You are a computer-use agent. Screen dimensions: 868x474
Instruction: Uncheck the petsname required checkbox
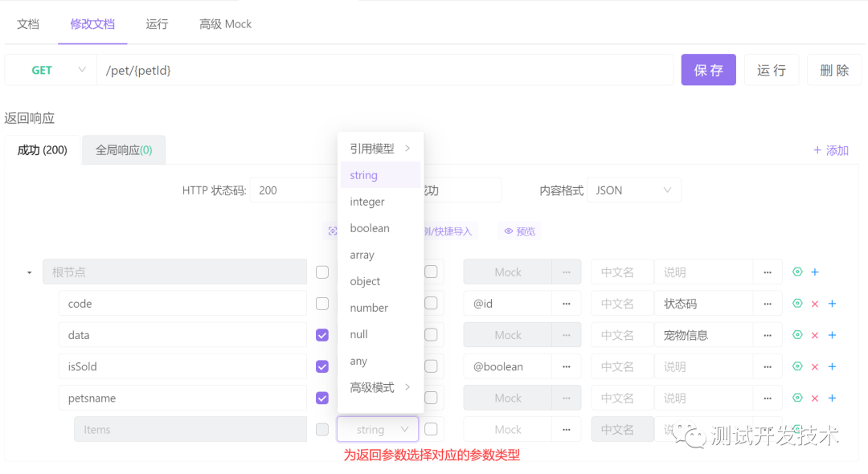point(322,398)
